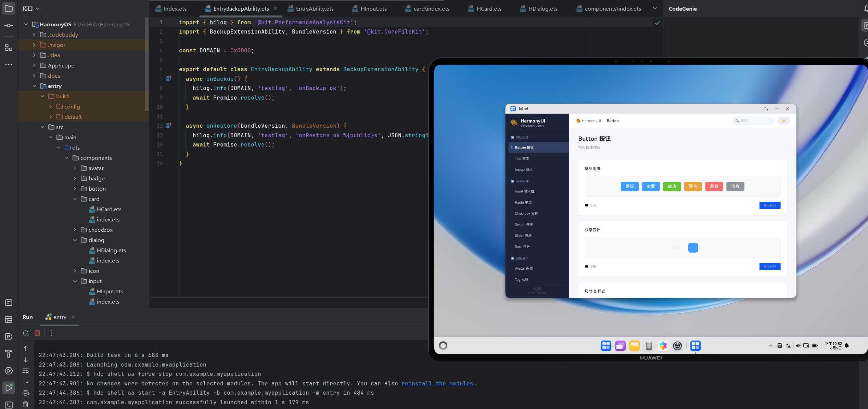Image resolution: width=868 pixels, height=409 pixels.
Task: Show more tool windows via the three-dots icon
Action: pyautogui.click(x=9, y=64)
